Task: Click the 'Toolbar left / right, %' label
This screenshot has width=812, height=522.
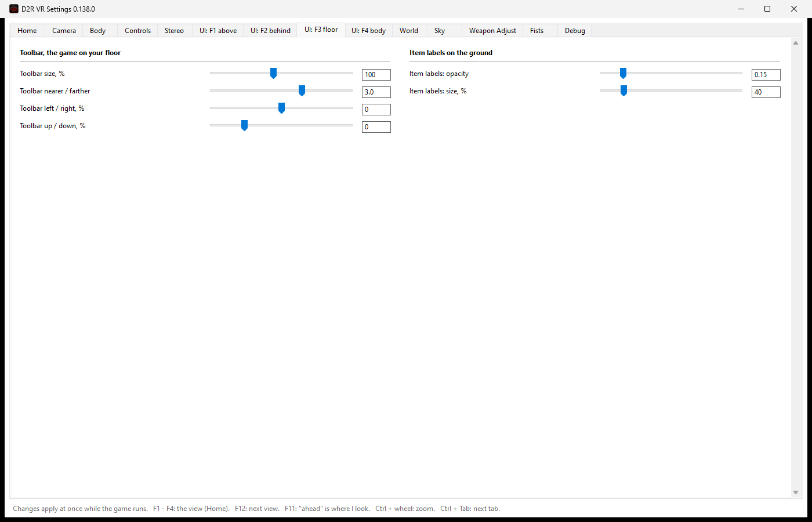Action: (x=52, y=108)
